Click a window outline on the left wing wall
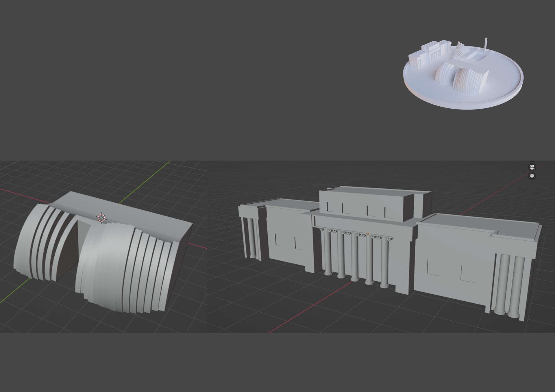Viewport: 555px width, 392px height. [x=280, y=240]
